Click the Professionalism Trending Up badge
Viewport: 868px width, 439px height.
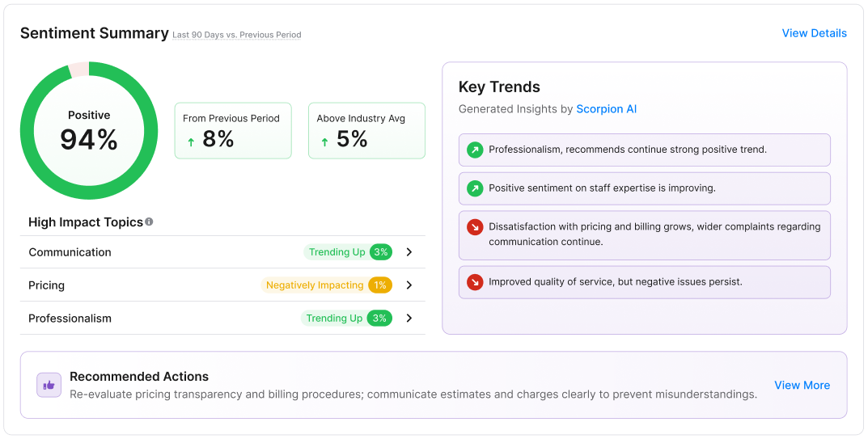tap(346, 319)
